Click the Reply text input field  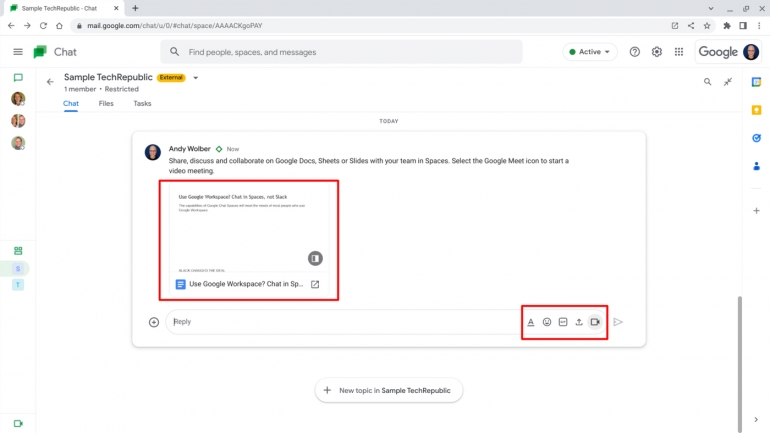point(340,322)
